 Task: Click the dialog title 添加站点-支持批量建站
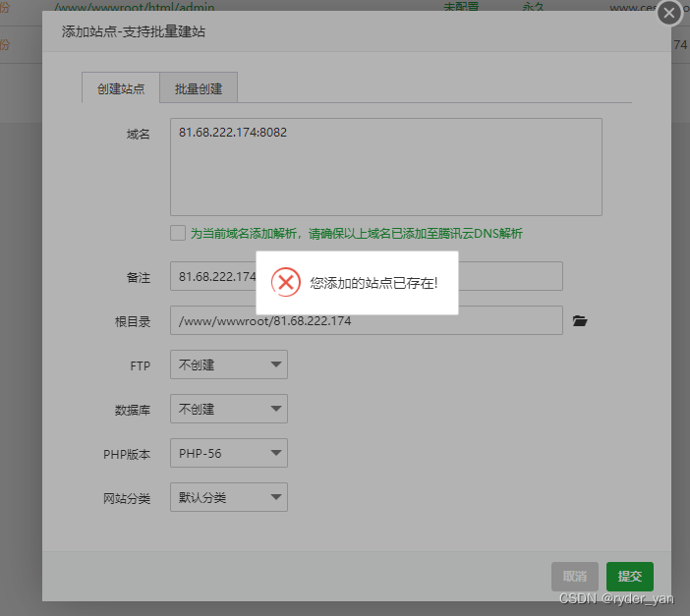click(134, 31)
